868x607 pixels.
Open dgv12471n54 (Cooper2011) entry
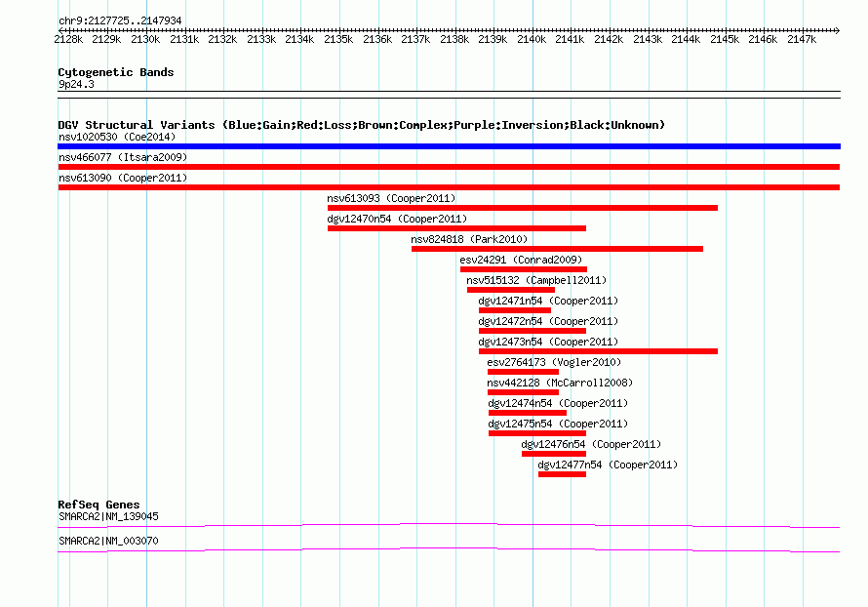click(548, 301)
